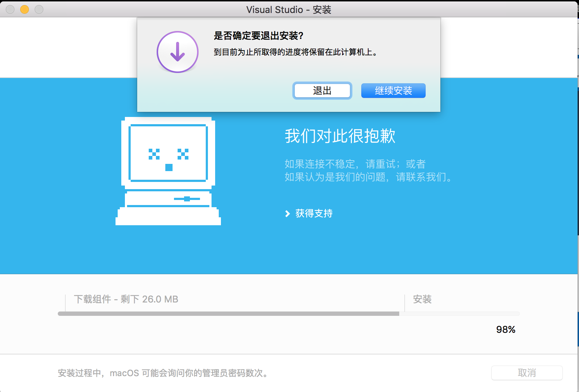This screenshot has height=392, width=579.
Task: Click the chevron arrow beside 获得支持
Action: pos(287,214)
